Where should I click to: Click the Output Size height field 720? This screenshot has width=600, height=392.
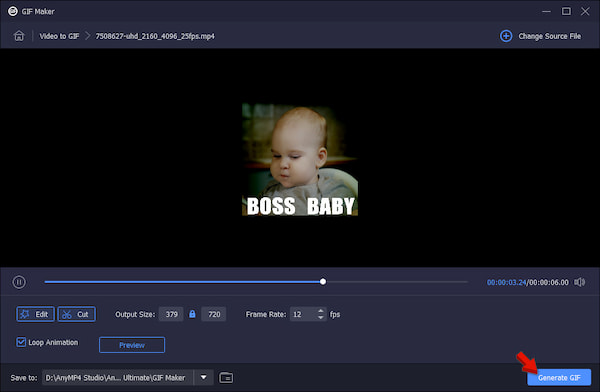[x=214, y=314]
